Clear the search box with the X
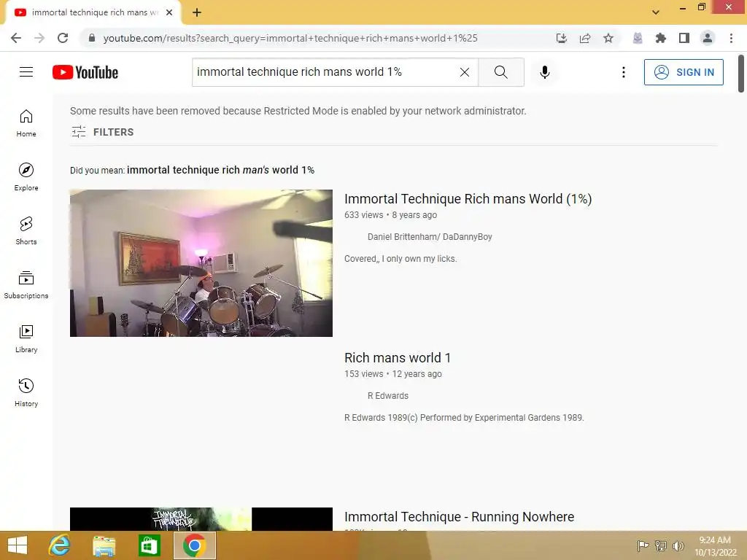 [x=465, y=72]
